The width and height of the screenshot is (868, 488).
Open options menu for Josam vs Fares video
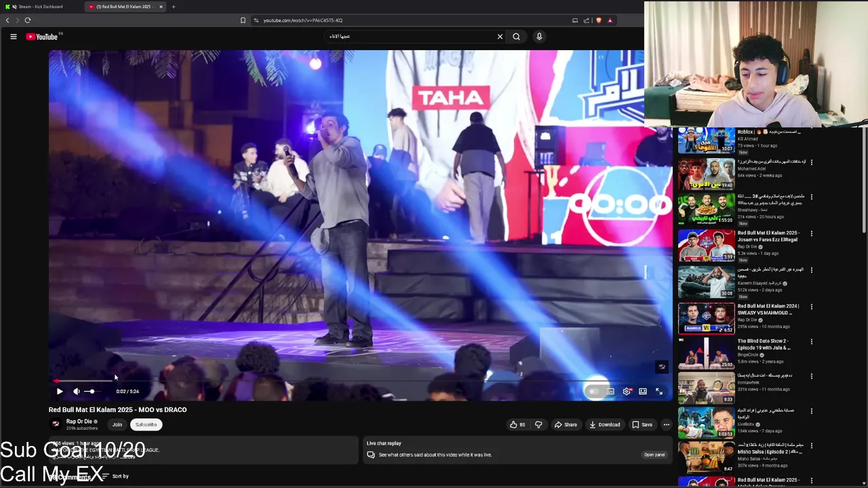coord(812,234)
